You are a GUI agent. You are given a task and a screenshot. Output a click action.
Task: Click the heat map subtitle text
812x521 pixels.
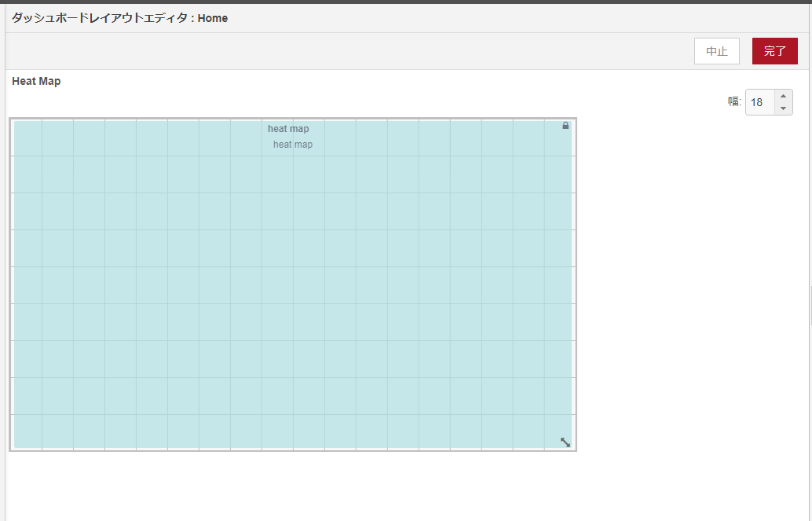click(293, 145)
